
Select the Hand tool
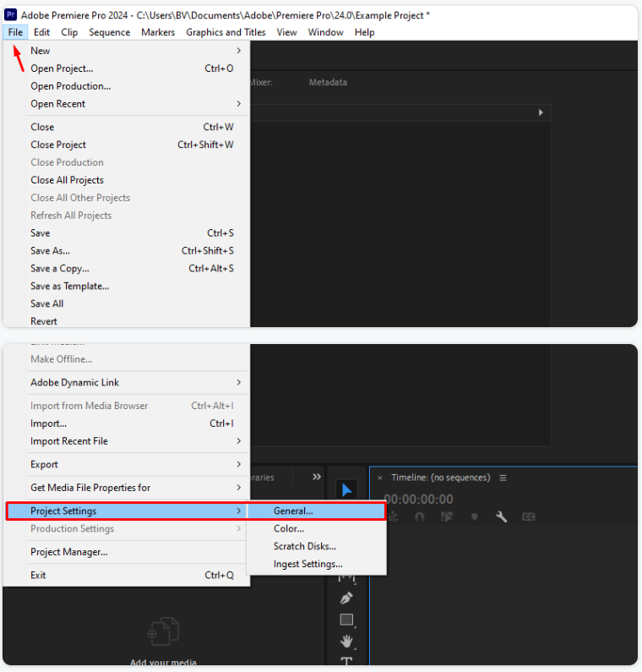(x=346, y=641)
